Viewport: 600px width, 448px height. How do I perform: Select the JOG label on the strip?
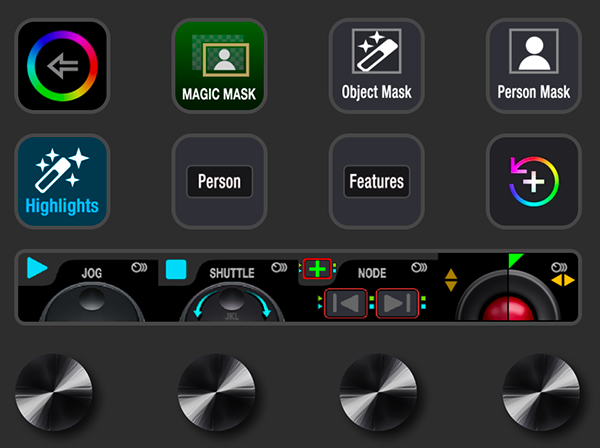[92, 273]
